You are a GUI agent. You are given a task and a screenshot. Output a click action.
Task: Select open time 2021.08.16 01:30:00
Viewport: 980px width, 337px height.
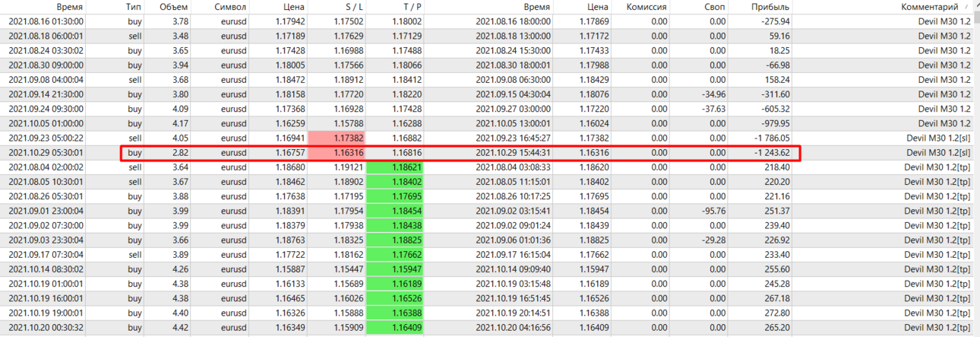[x=46, y=22]
